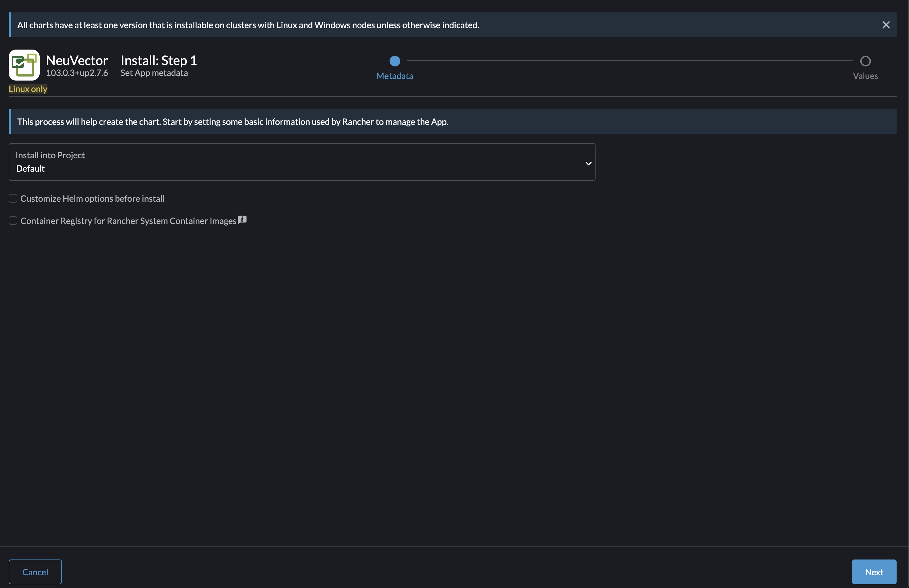
Task: Go to the Values step circle
Action: 865,61
